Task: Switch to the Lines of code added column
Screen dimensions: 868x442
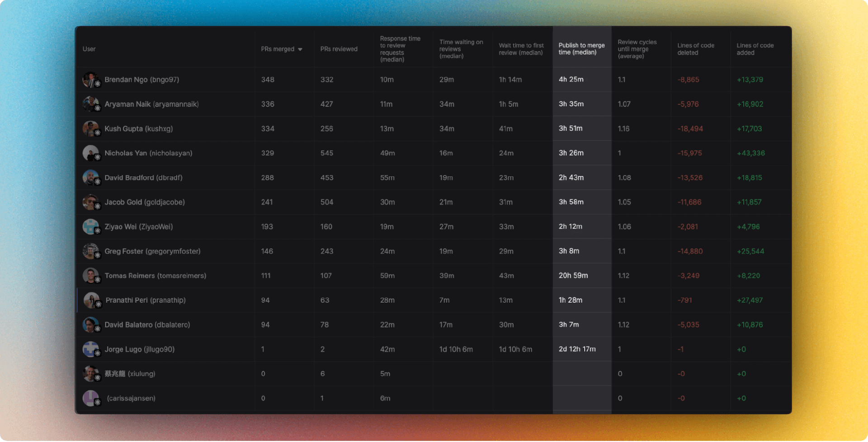Action: 755,49
